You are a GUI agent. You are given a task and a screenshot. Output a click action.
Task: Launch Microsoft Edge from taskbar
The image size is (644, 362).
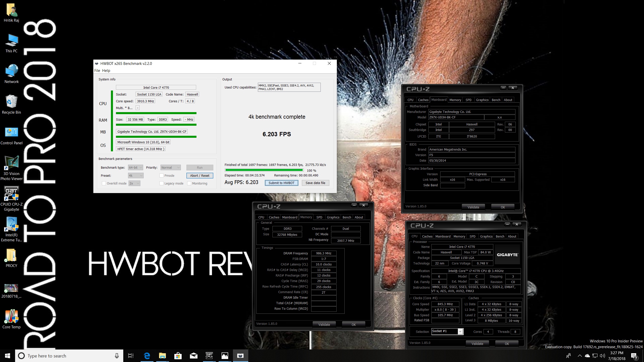[x=147, y=356]
